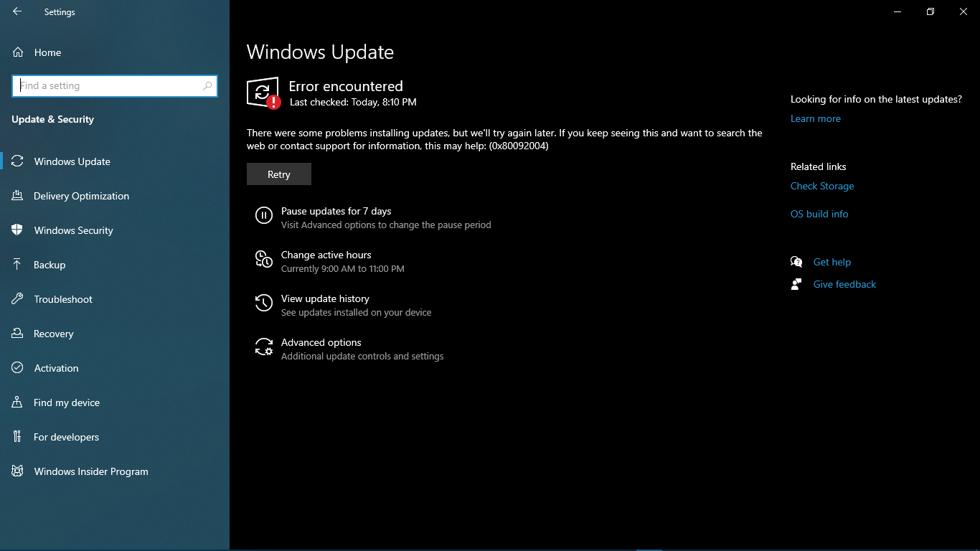The height and width of the screenshot is (551, 980).
Task: Open the Recovery section
Action: [115, 334]
